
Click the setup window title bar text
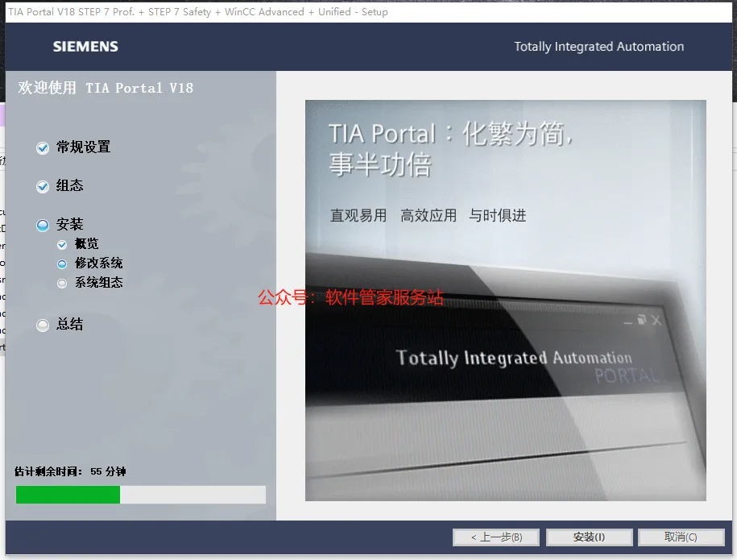198,12
